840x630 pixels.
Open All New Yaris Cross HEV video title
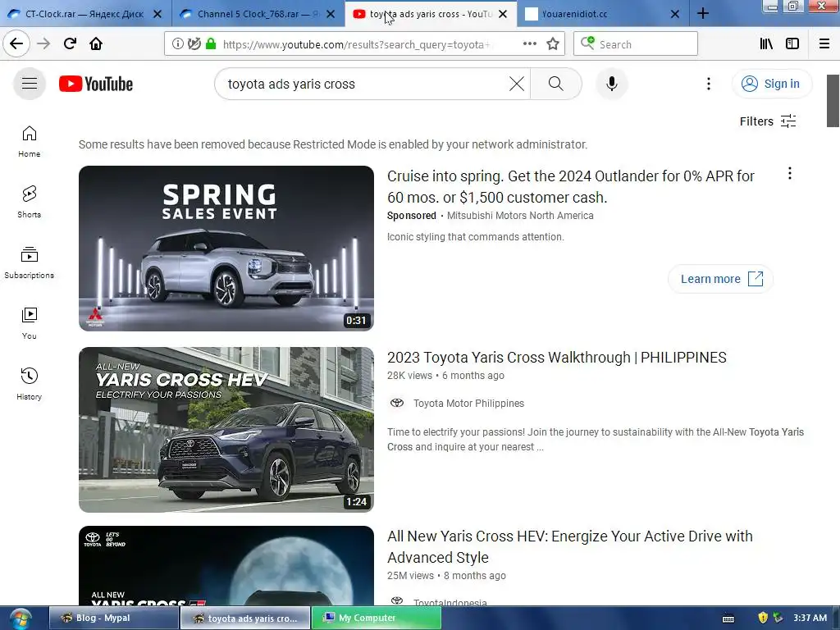point(570,546)
